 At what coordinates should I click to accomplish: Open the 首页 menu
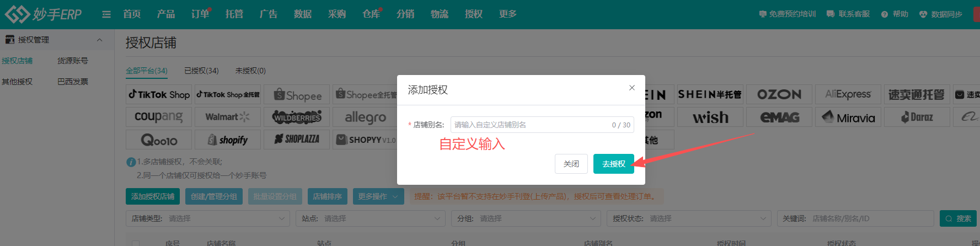[x=132, y=14]
